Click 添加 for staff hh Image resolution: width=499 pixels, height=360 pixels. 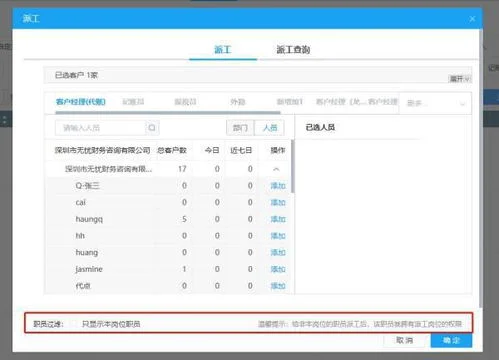click(278, 236)
